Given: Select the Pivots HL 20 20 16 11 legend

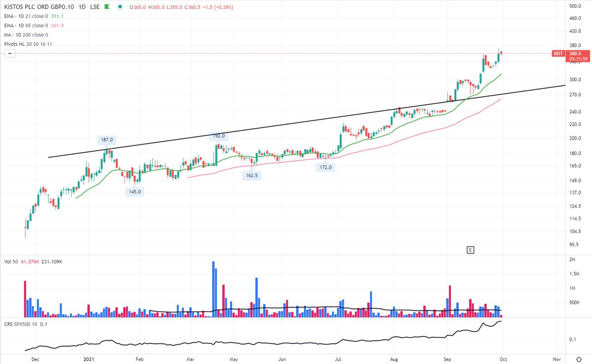Looking at the screenshot, I should point(28,44).
